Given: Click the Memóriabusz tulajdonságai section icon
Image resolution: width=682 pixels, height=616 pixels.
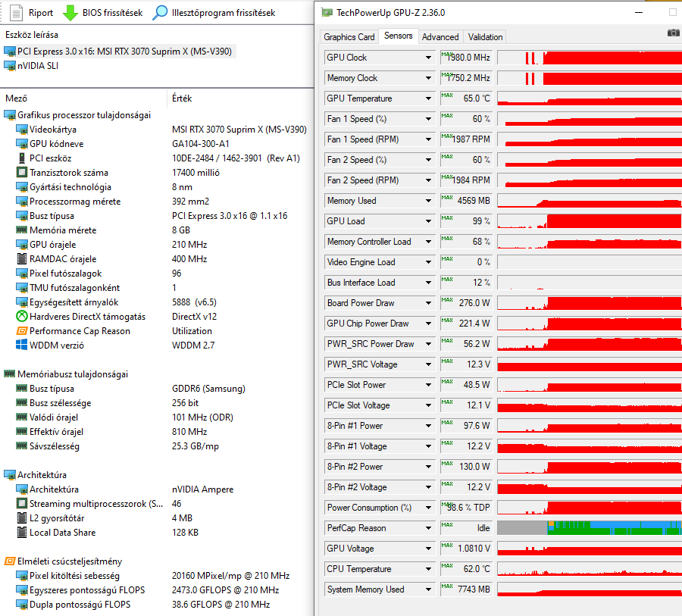Looking at the screenshot, I should pyautogui.click(x=10, y=374).
